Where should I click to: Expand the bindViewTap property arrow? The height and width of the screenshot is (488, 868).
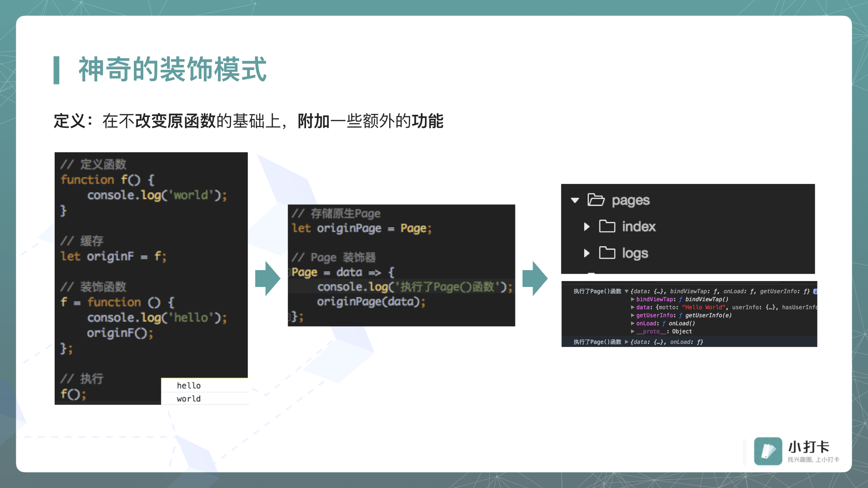pos(632,299)
